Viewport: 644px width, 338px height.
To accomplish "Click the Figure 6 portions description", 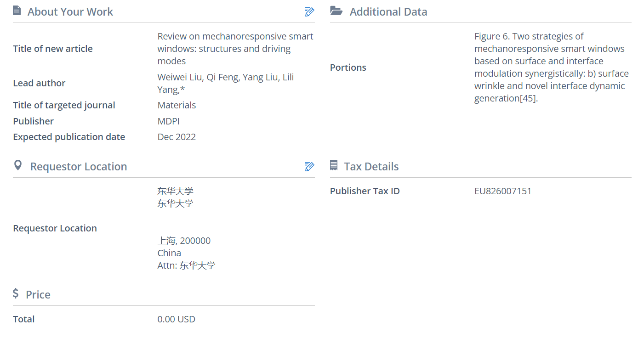I will (551, 68).
